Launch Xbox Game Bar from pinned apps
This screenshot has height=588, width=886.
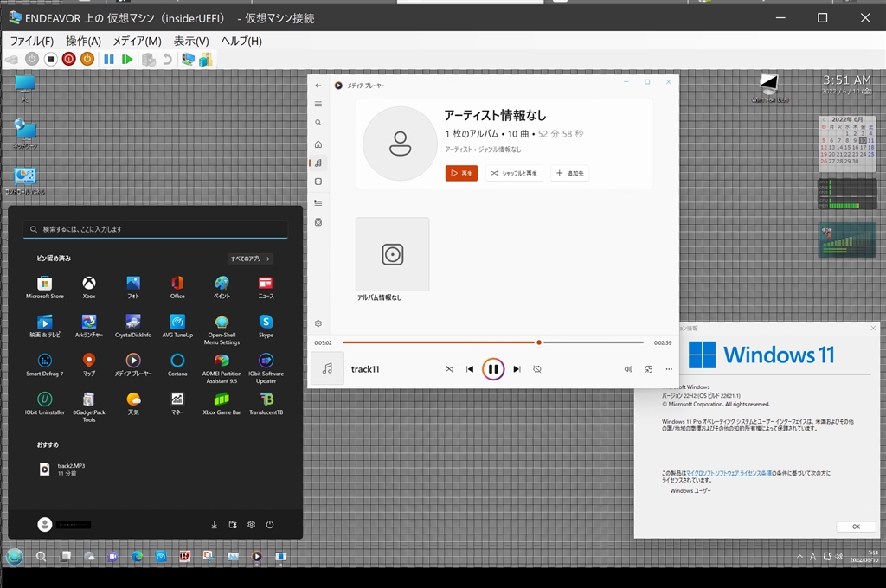click(221, 403)
